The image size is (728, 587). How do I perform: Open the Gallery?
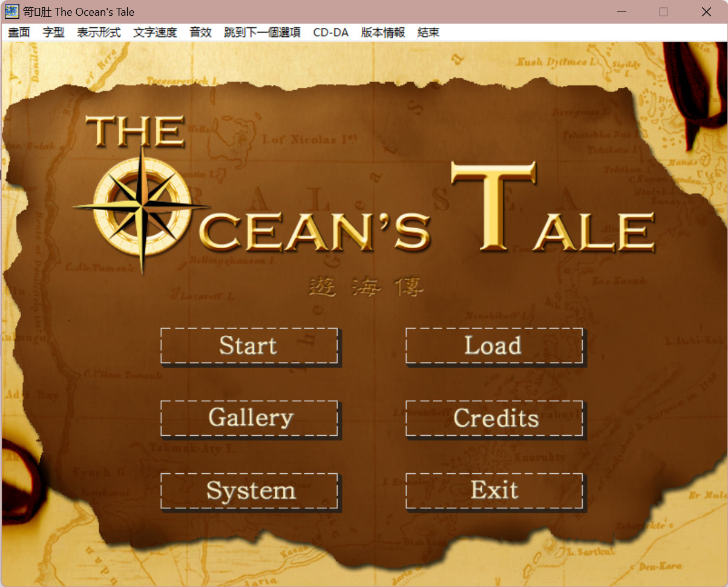pos(249,418)
